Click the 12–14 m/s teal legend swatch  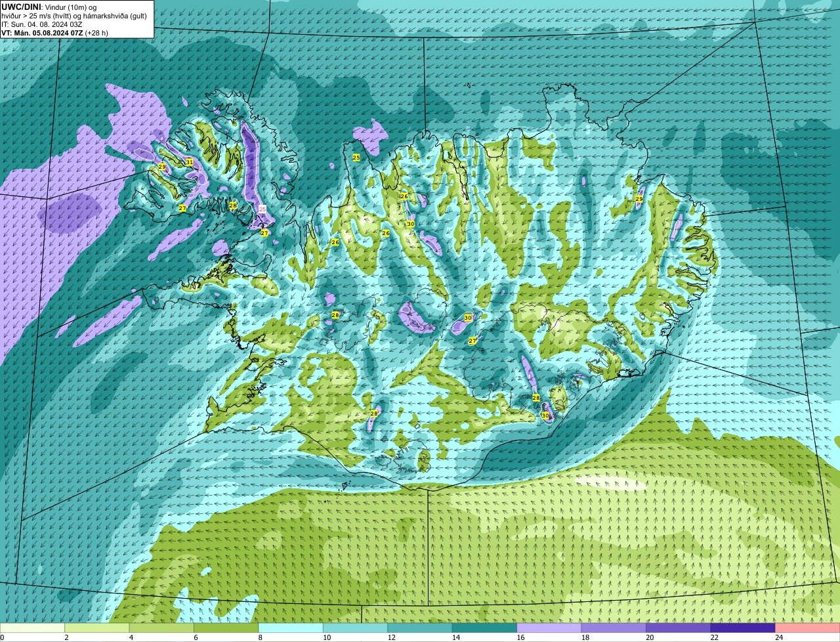(x=421, y=628)
